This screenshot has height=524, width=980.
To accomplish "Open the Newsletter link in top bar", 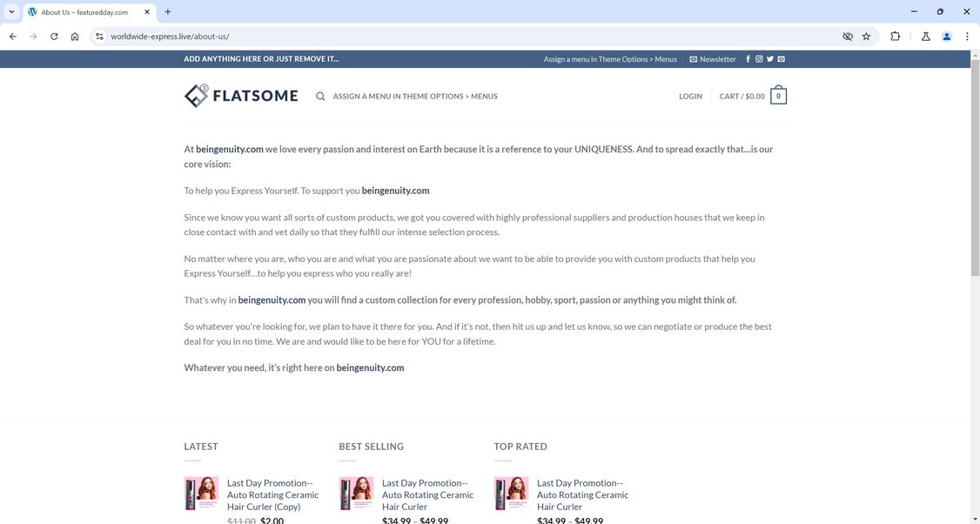I will 713,59.
